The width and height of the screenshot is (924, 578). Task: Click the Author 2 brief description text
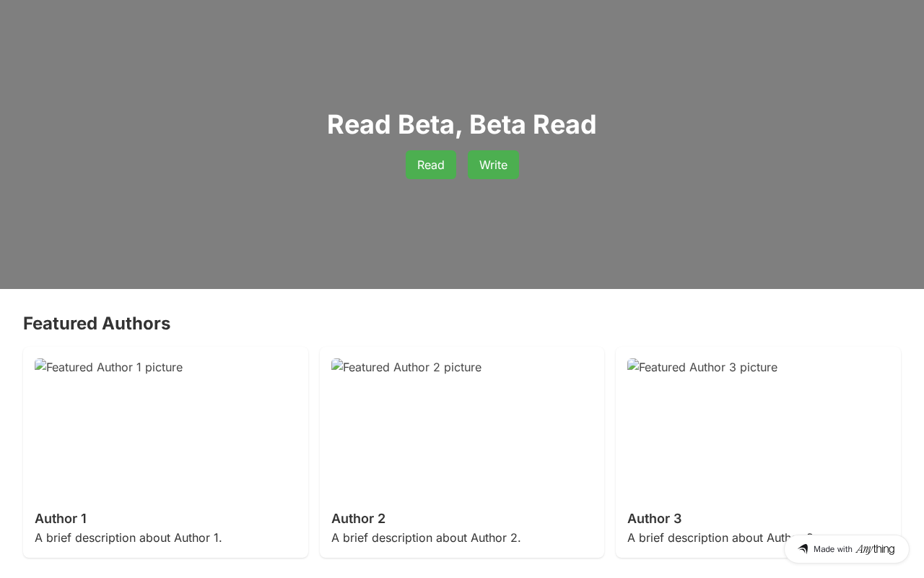(426, 538)
